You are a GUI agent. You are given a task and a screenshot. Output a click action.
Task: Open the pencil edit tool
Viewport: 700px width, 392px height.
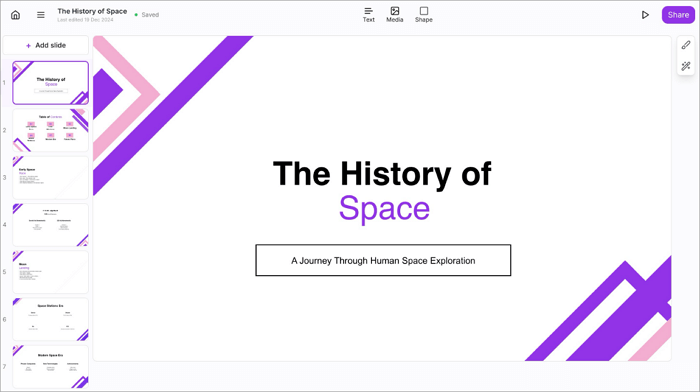point(686,45)
